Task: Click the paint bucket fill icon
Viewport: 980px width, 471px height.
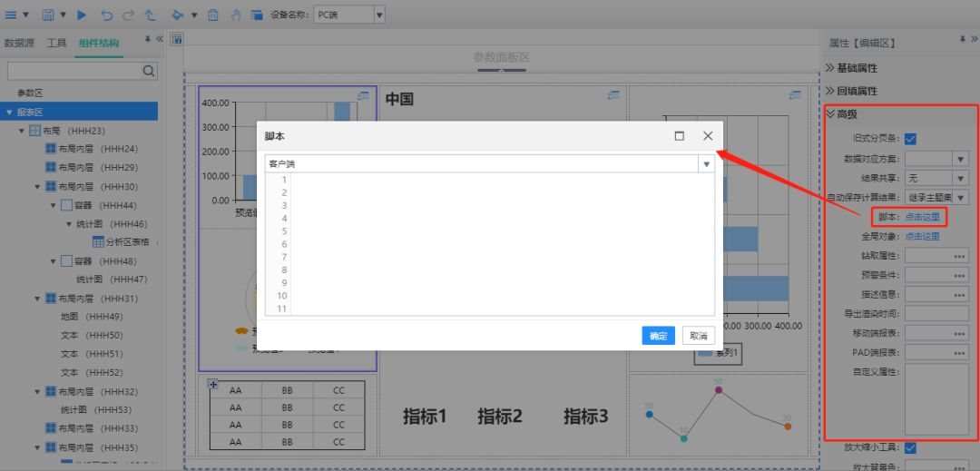Action: 177,15
